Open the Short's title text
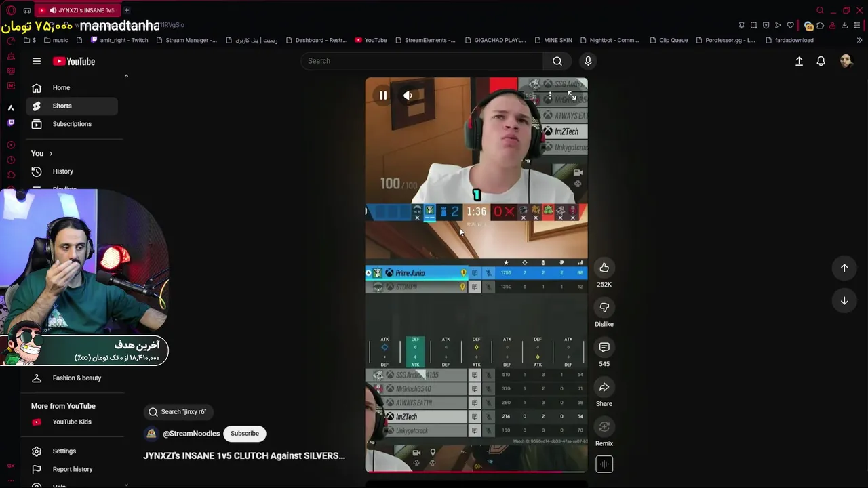Viewport: 868px width, 488px height. [244, 455]
